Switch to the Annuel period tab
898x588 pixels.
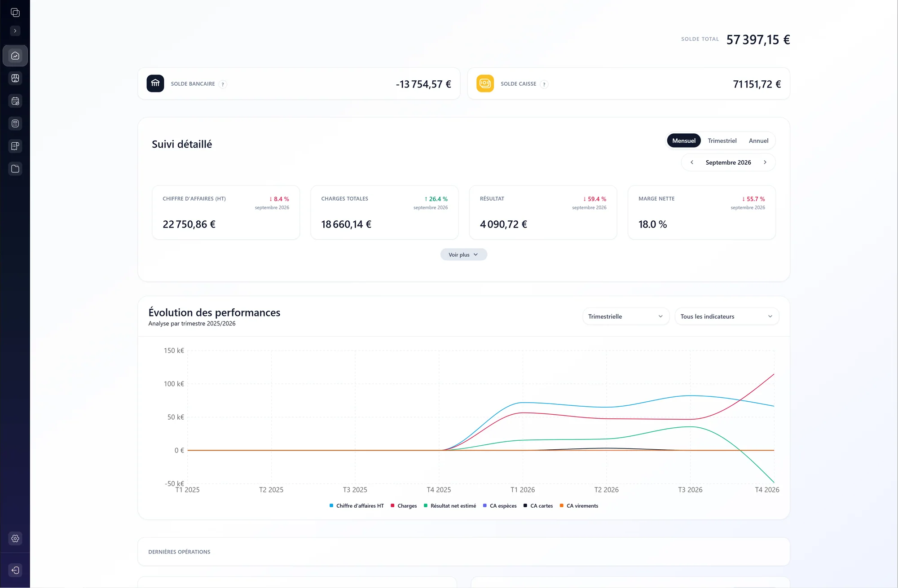(758, 140)
